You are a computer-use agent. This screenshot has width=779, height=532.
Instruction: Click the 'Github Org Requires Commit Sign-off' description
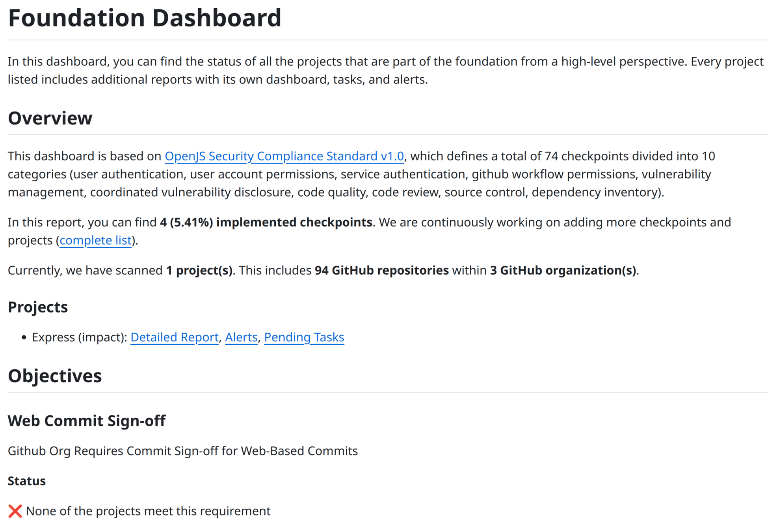(x=183, y=451)
